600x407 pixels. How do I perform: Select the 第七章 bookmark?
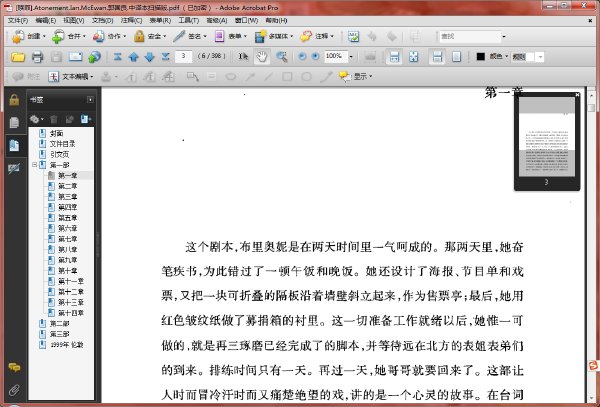[x=68, y=239]
